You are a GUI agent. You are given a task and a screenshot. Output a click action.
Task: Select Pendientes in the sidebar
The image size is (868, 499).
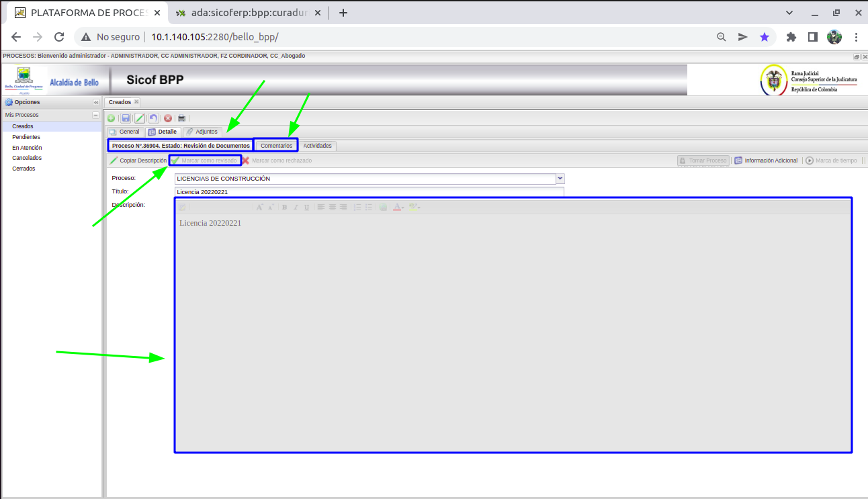point(26,137)
